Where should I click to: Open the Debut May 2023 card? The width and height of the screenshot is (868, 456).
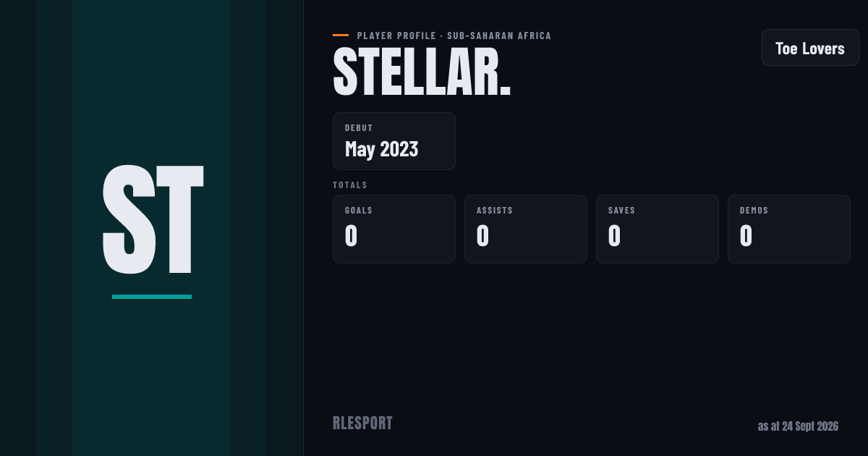[x=394, y=141]
